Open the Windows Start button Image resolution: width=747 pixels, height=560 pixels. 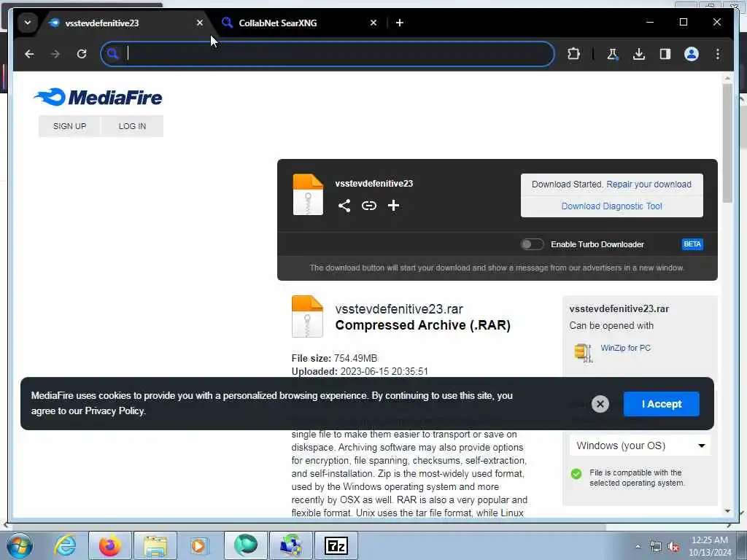click(20, 545)
